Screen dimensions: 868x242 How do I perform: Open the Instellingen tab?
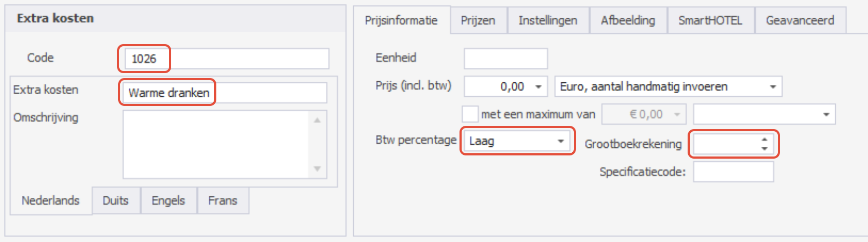[x=548, y=20]
